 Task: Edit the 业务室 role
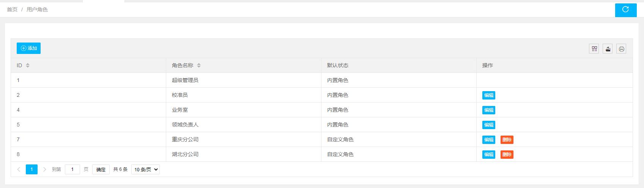click(488, 110)
